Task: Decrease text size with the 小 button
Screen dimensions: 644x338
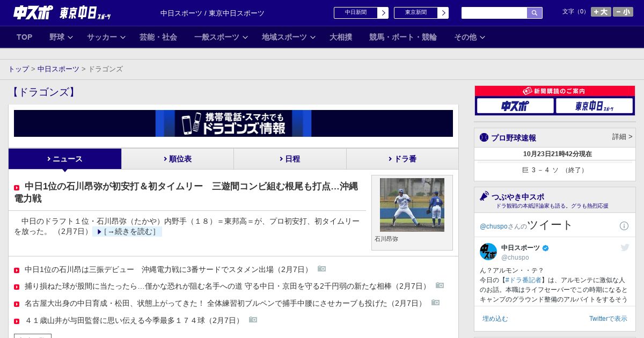Action: (x=623, y=12)
